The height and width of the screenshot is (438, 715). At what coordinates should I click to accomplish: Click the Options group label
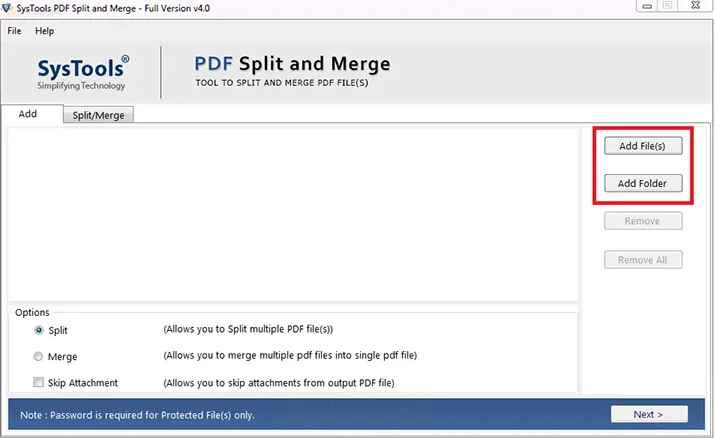tap(32, 313)
